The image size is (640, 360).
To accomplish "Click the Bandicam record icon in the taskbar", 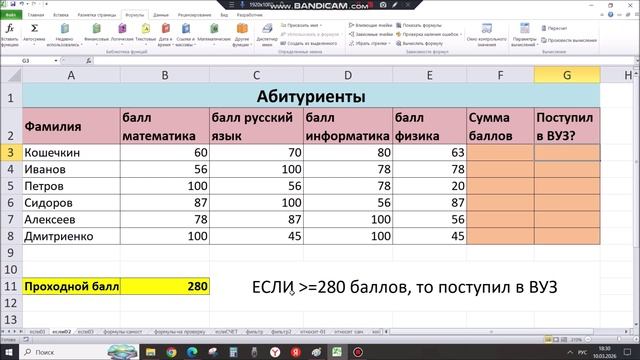I will tap(358, 352).
